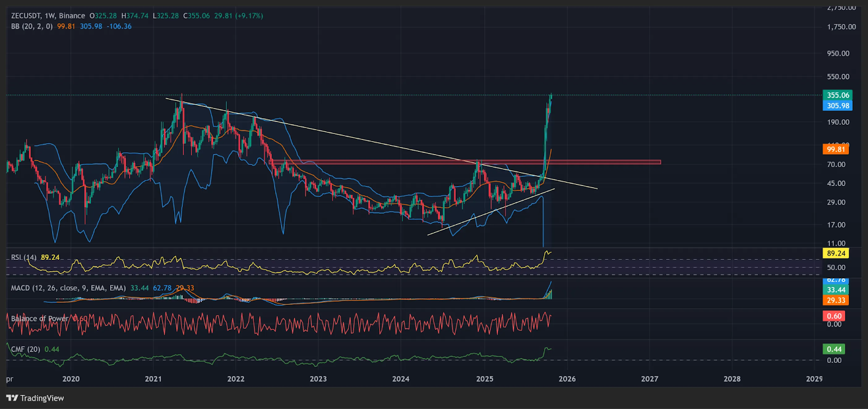The height and width of the screenshot is (409, 868).
Task: Click the 550.00 level on price scale
Action: (x=838, y=77)
